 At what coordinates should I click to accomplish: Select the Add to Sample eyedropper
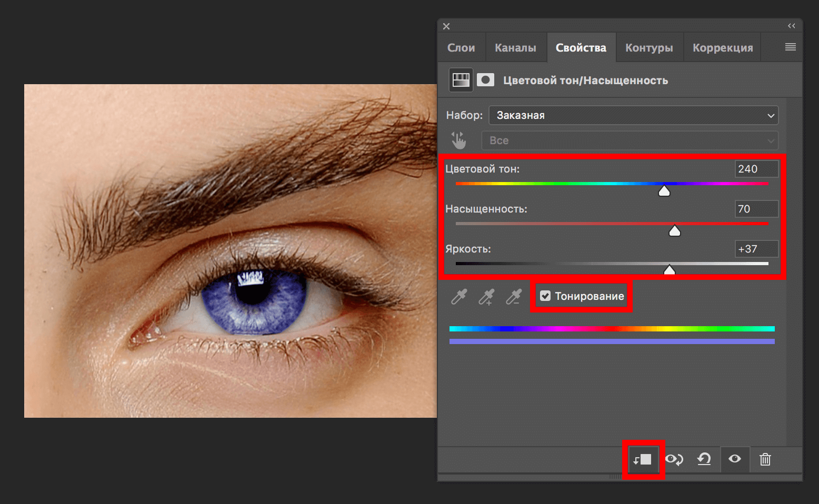pyautogui.click(x=486, y=296)
